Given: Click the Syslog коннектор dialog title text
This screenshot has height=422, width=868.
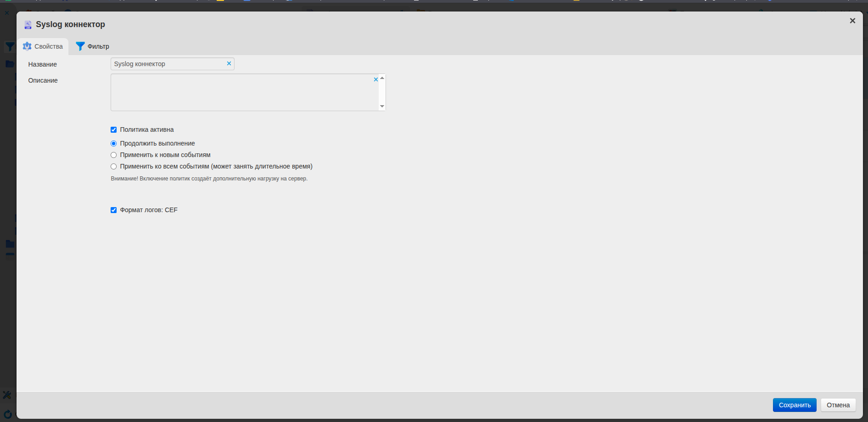Looking at the screenshot, I should click(x=71, y=24).
